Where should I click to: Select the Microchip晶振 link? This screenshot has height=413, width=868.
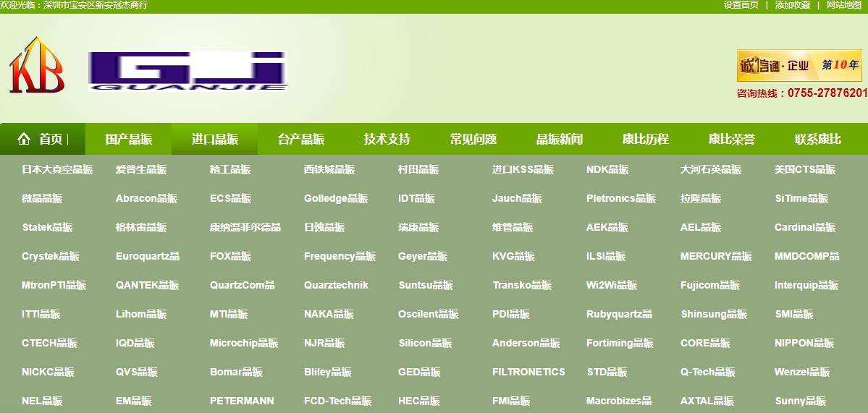243,343
